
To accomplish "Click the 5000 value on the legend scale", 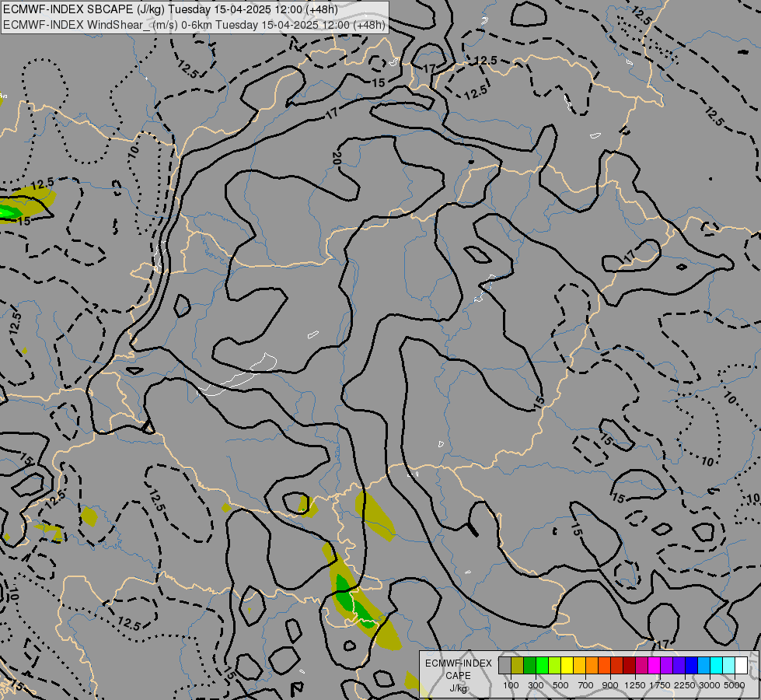I will click(735, 685).
